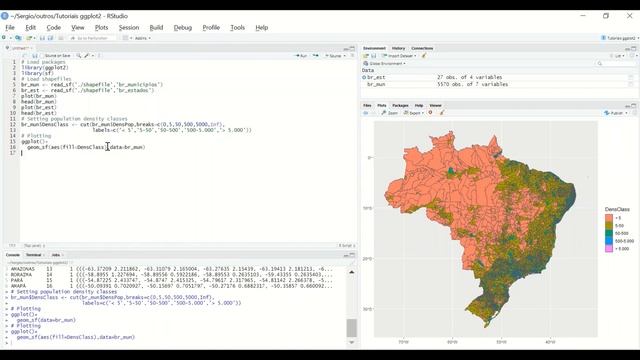The image size is (640, 360).
Task: Click the Environment search field
Action: (616, 63)
